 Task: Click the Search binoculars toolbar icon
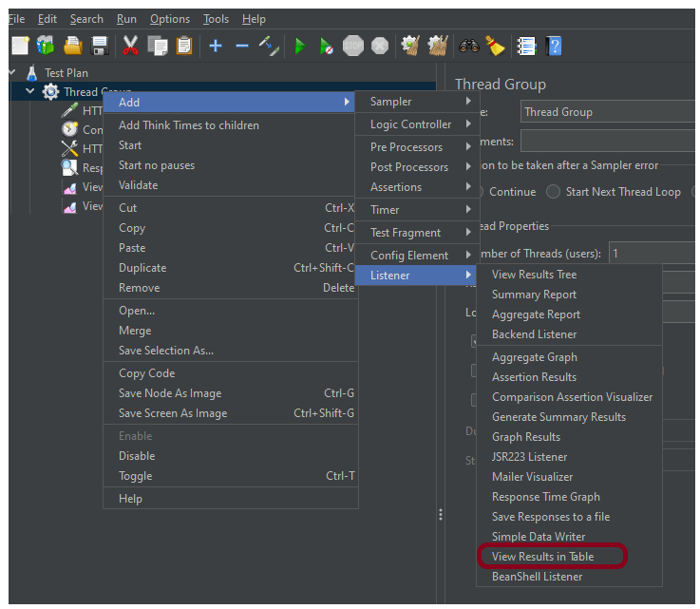point(468,46)
